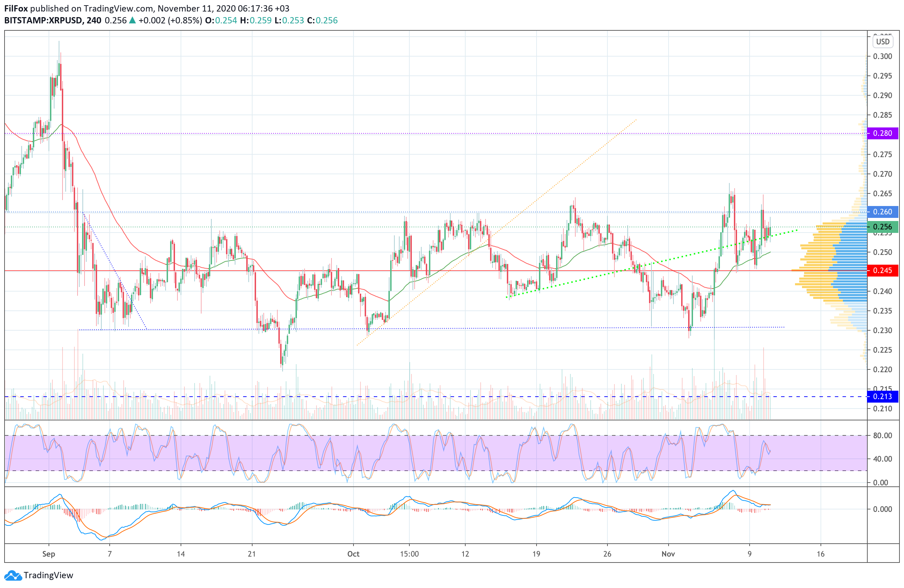Click the Sep label on time axis
This screenshot has height=588, width=904.
(x=49, y=554)
